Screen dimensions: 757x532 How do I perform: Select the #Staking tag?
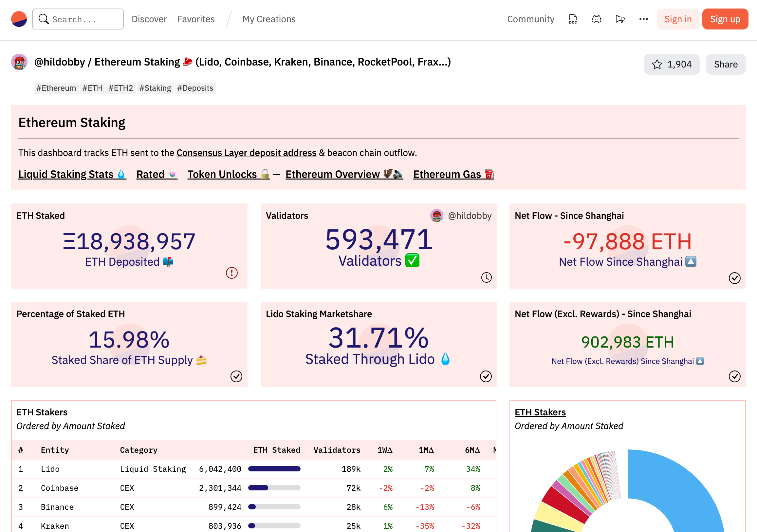pos(155,88)
